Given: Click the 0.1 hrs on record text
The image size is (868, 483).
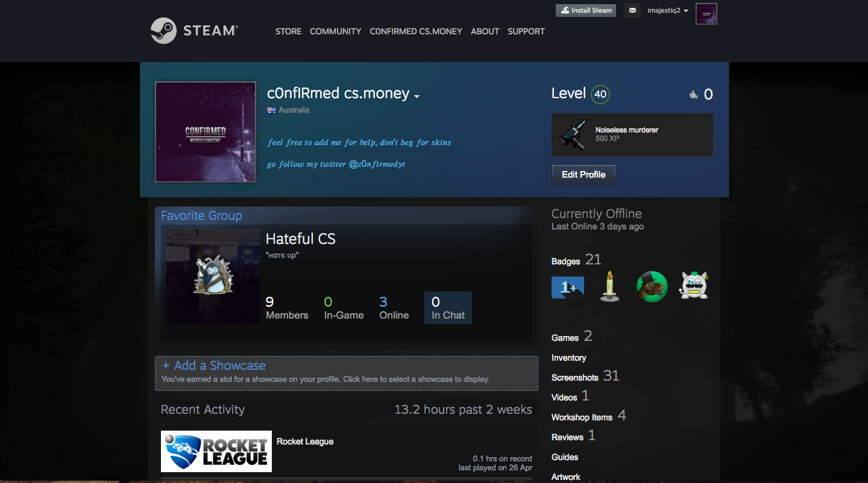Looking at the screenshot, I should 502,459.
